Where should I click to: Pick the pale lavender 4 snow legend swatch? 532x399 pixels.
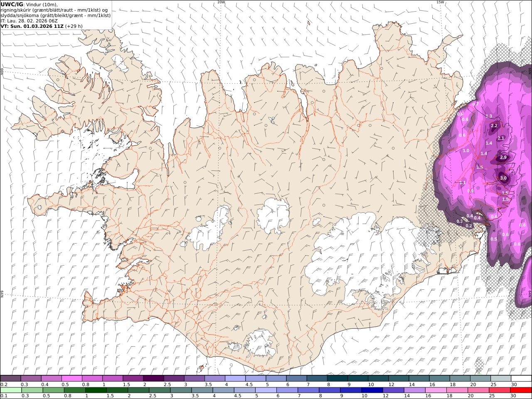[x=234, y=378]
